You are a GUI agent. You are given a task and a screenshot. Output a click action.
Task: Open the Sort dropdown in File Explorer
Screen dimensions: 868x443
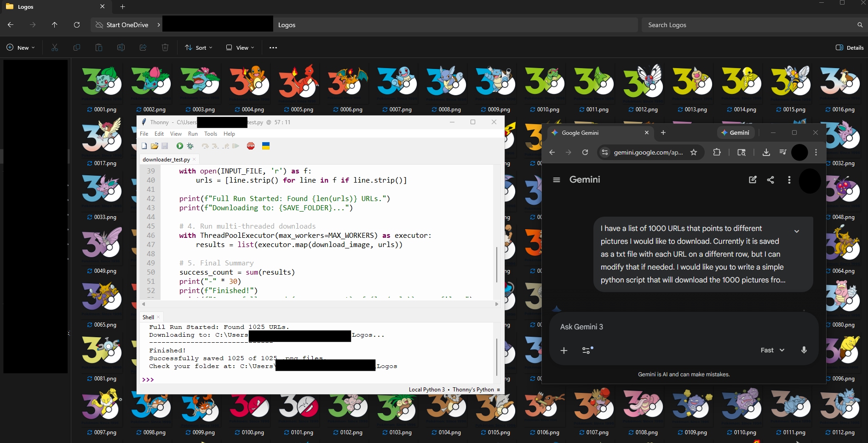199,47
